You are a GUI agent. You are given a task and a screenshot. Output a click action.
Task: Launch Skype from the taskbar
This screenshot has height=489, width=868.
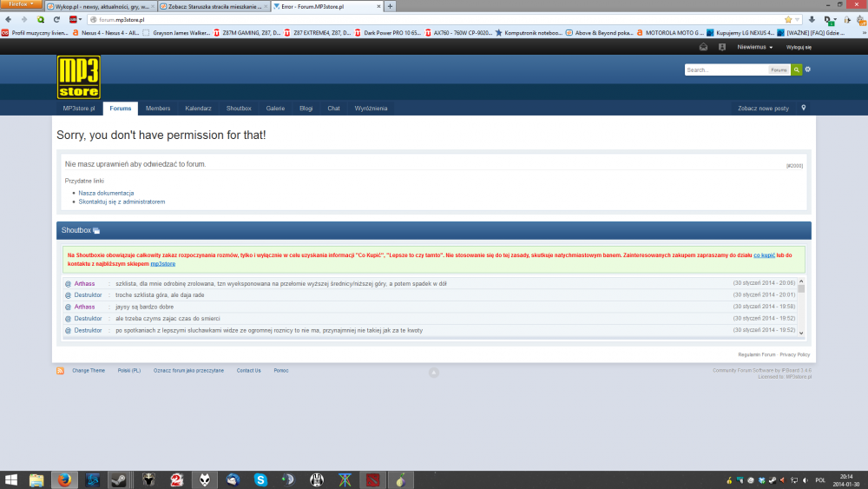coord(260,479)
